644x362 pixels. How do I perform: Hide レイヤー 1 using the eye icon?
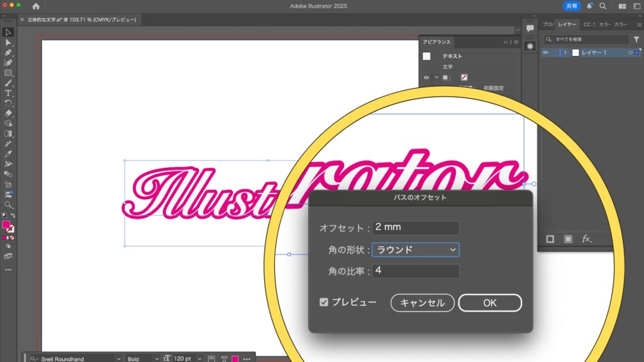[x=545, y=53]
